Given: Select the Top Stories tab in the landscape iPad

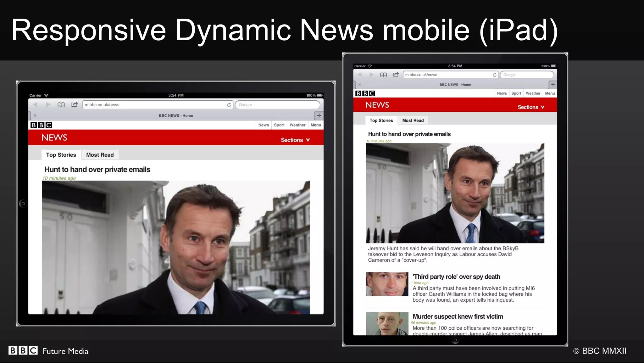Looking at the screenshot, I should click(x=61, y=155).
